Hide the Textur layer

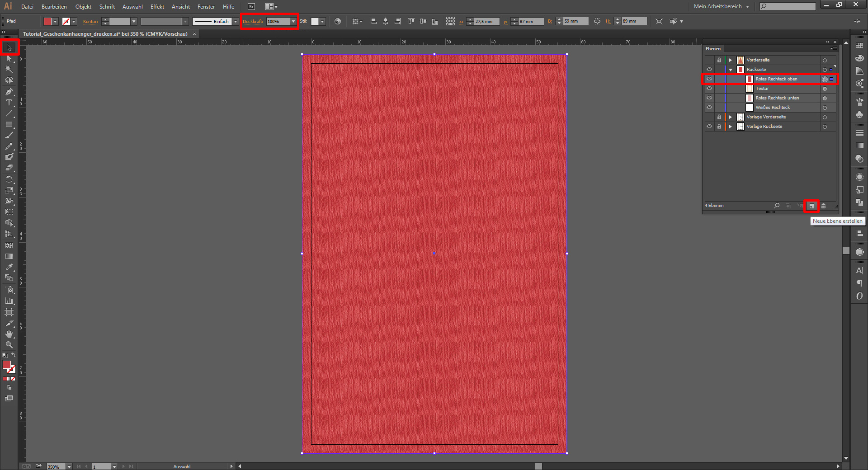pyautogui.click(x=709, y=89)
